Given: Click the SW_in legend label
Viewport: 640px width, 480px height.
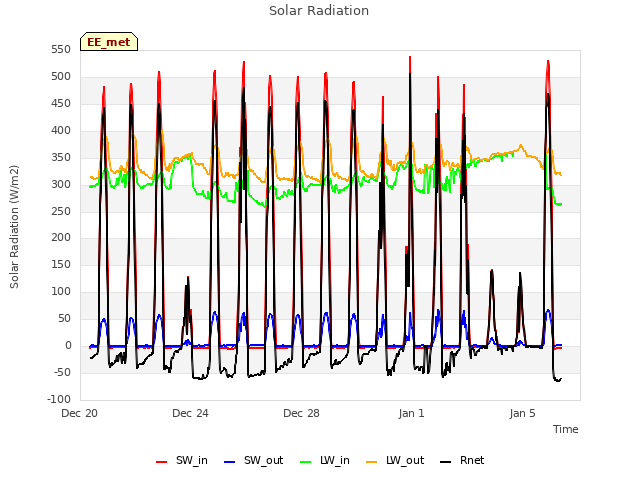Looking at the screenshot, I should point(192,460).
